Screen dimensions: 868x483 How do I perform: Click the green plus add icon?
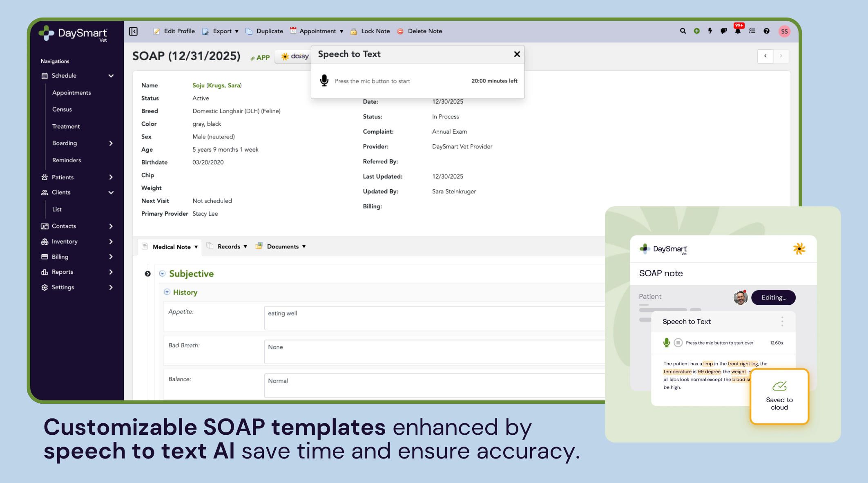(697, 31)
